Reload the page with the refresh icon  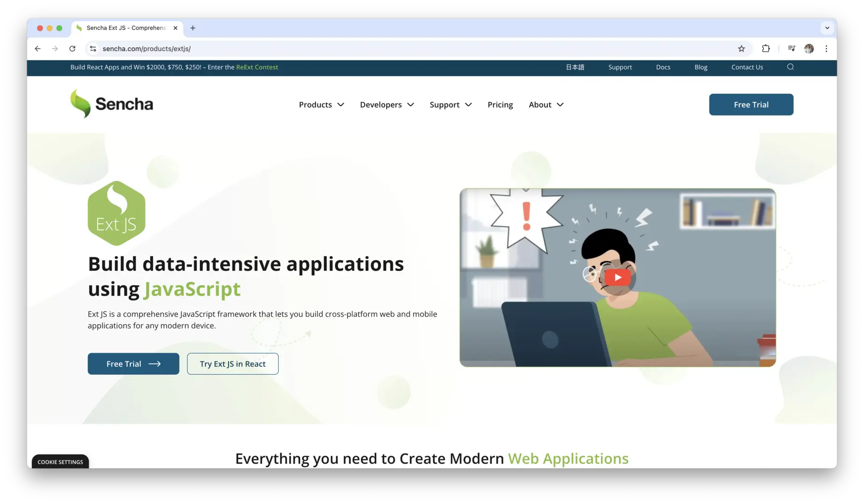72,49
